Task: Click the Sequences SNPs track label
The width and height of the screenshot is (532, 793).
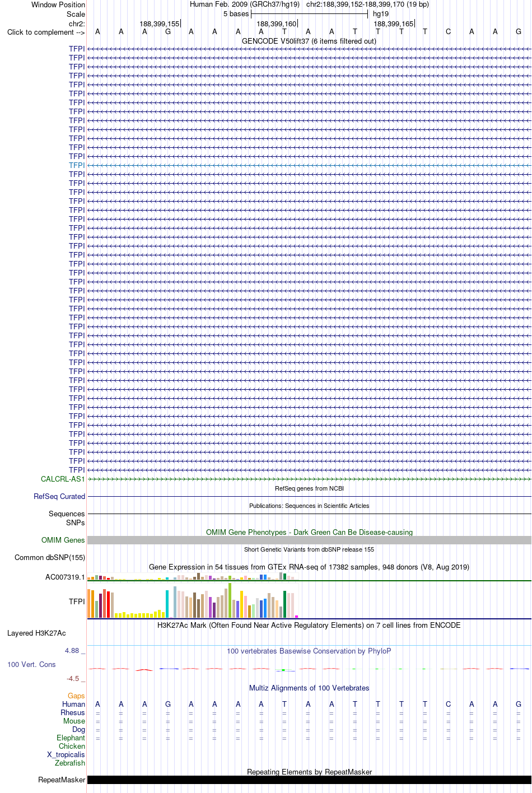Action: (x=67, y=518)
